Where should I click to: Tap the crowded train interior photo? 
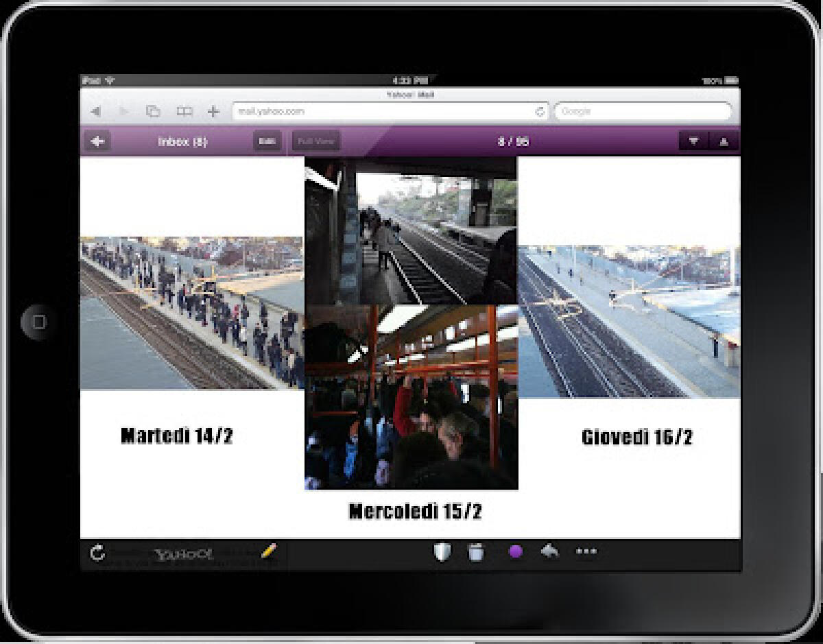tap(411, 396)
